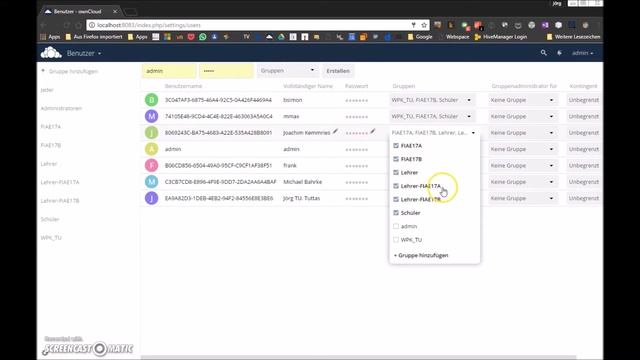This screenshot has height=360, width=640.
Task: Click blue avatar M of Michael Bahrke
Action: pos(151,181)
